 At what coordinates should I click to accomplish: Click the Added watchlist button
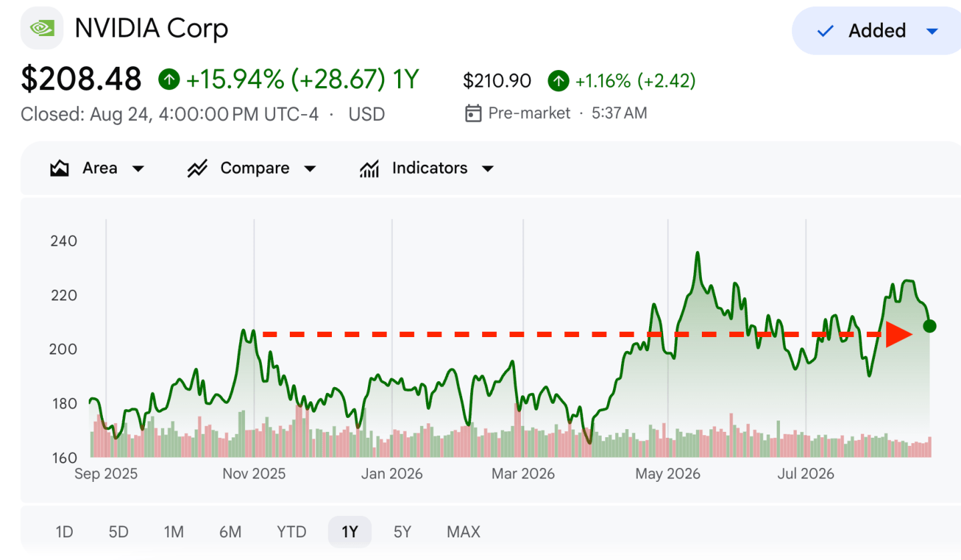[876, 31]
